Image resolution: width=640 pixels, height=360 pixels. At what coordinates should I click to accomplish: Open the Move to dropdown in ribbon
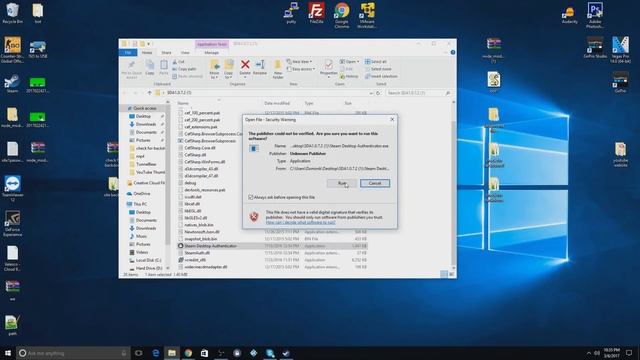[214, 69]
